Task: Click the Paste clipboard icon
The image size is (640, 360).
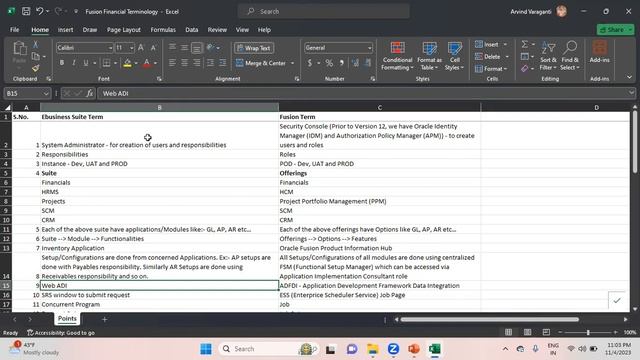Action: (x=19, y=49)
